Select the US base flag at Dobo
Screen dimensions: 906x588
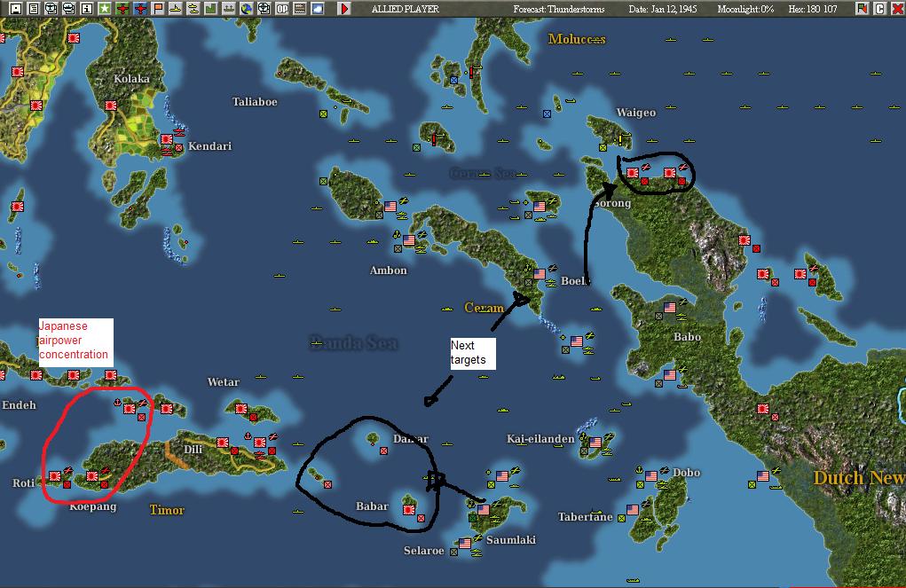(651, 476)
